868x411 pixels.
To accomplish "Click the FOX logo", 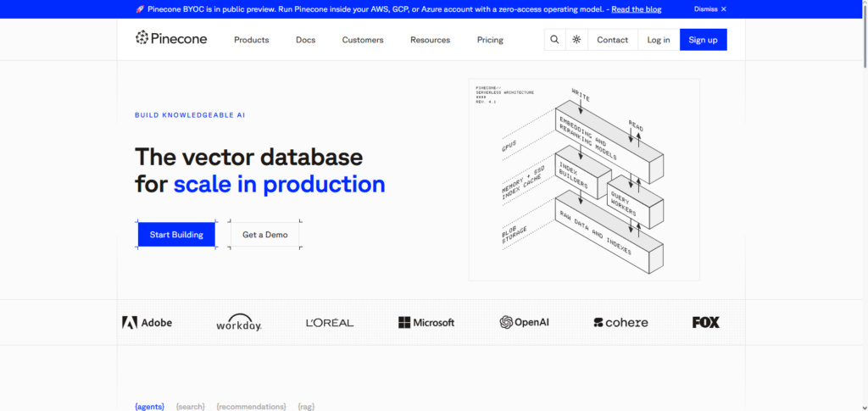I will pos(705,322).
